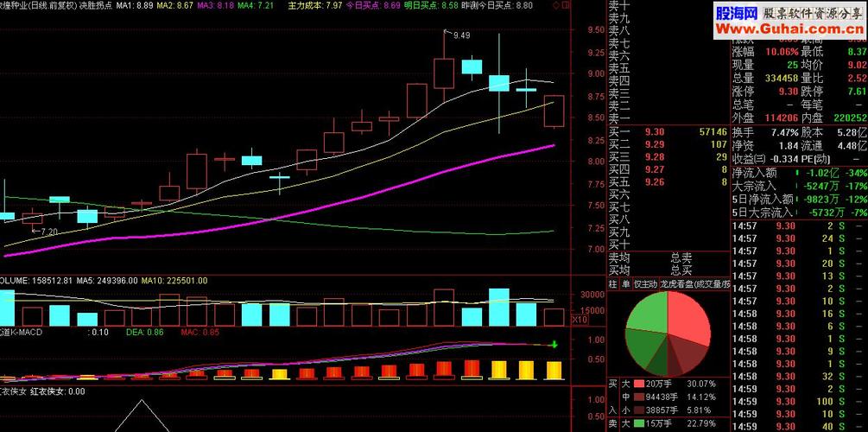Click the large bright red pie slice
868x432 pixels.
pos(689,314)
